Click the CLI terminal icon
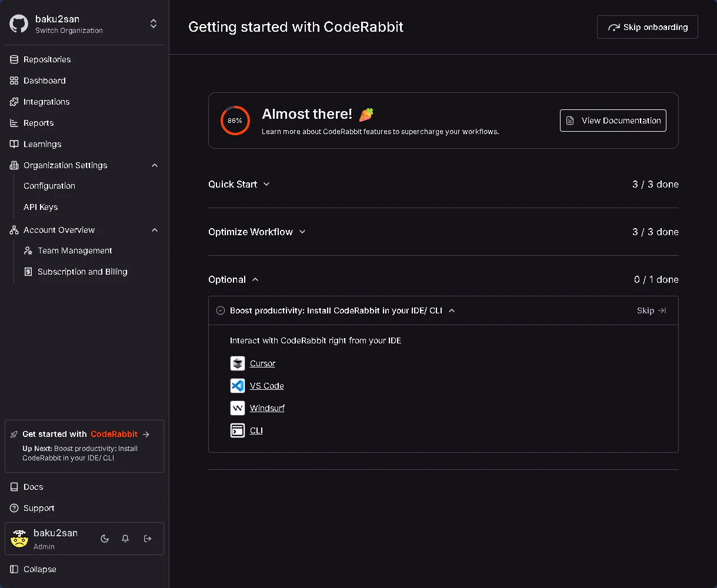The width and height of the screenshot is (717, 588). 237,430
